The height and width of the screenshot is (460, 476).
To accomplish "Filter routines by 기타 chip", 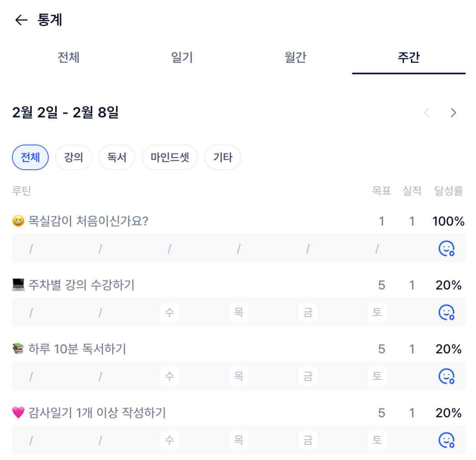I will [x=222, y=157].
